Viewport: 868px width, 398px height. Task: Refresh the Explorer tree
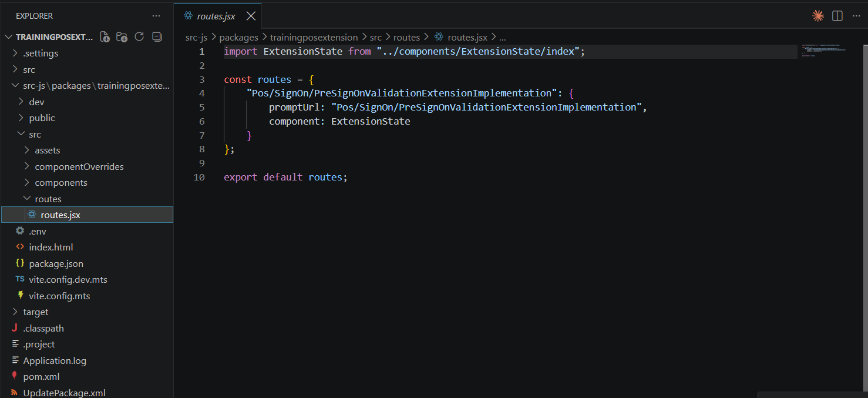(x=139, y=37)
